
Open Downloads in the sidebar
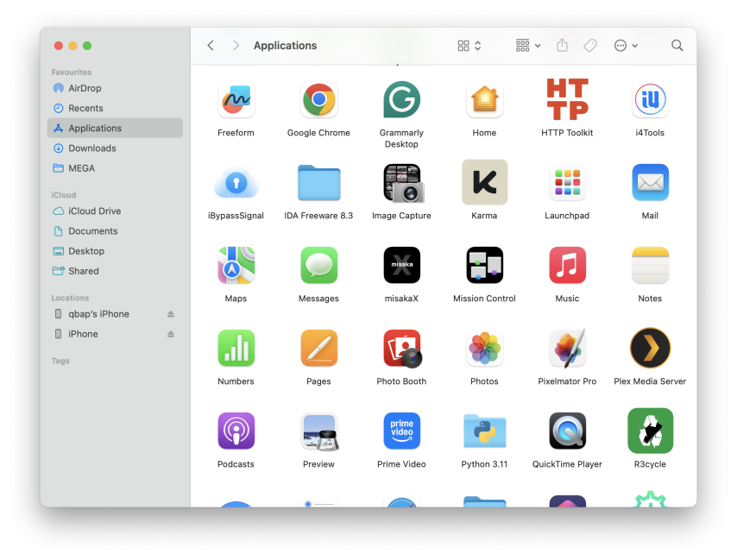tap(115, 148)
